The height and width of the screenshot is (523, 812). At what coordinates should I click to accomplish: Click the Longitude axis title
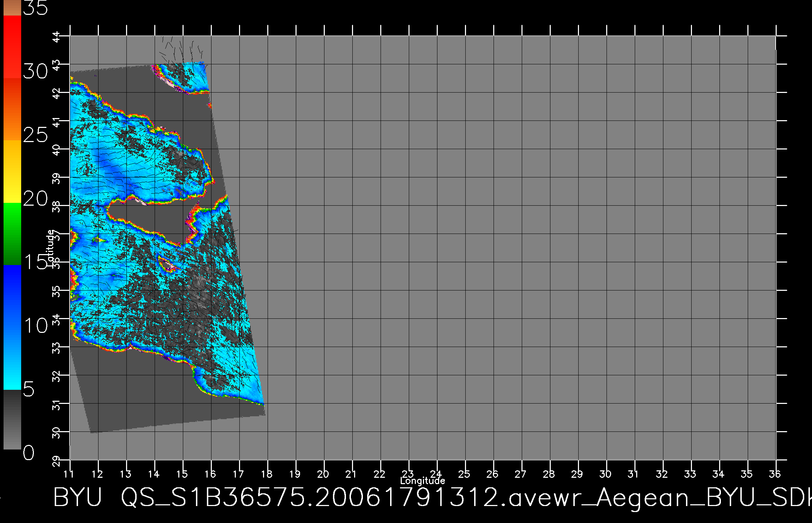[423, 481]
